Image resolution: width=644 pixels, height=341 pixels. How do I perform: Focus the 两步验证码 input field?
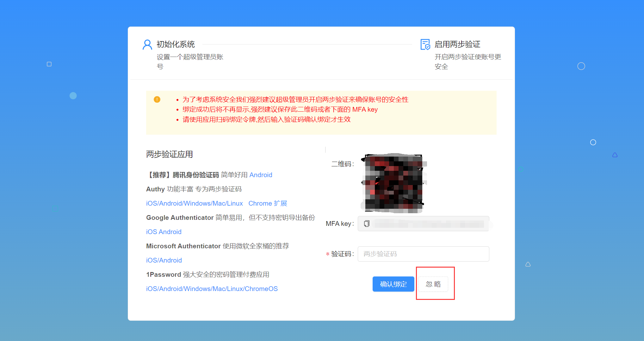[x=423, y=254]
